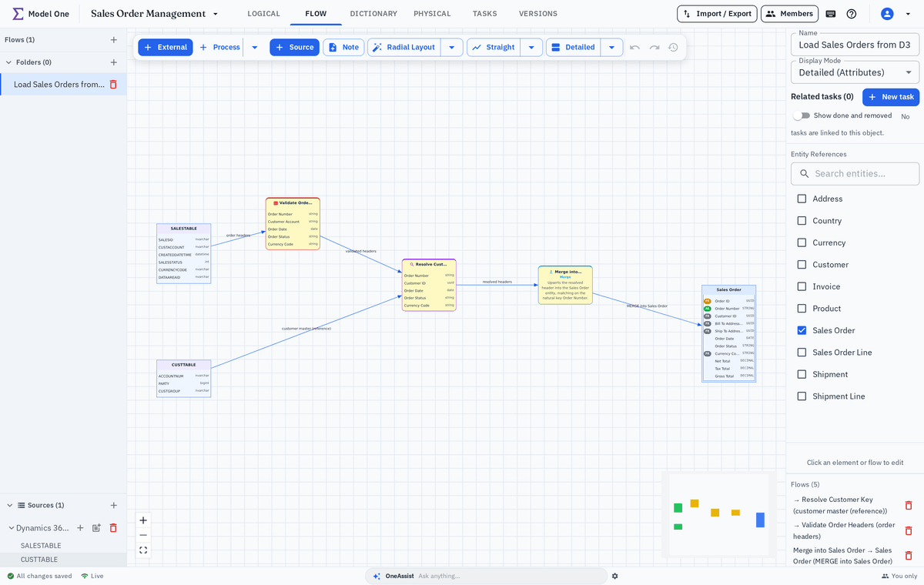The height and width of the screenshot is (585, 924).
Task: Click the Model One sigma logo
Action: click(x=18, y=14)
